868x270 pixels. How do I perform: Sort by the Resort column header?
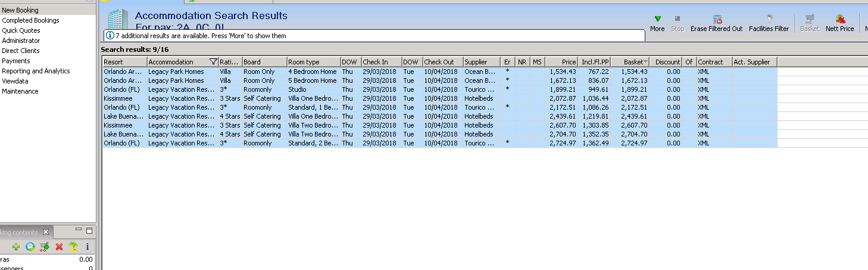(x=124, y=62)
